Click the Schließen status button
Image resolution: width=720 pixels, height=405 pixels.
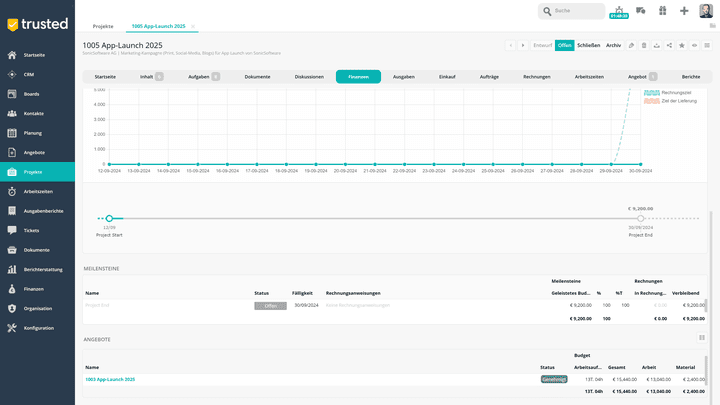pyautogui.click(x=589, y=45)
